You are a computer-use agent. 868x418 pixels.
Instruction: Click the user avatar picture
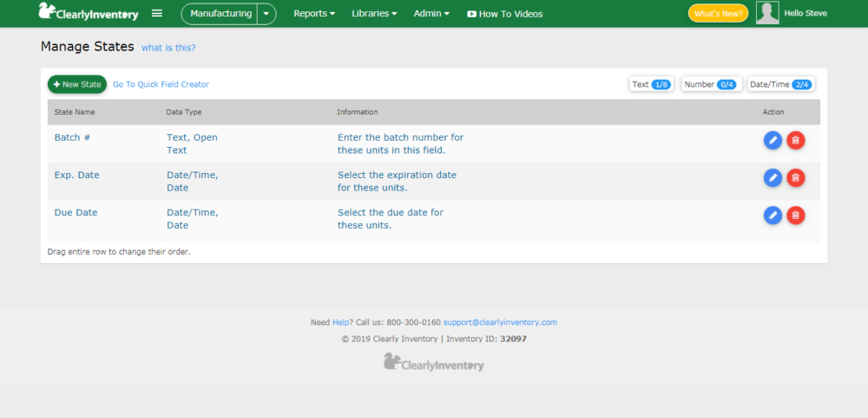click(x=767, y=13)
